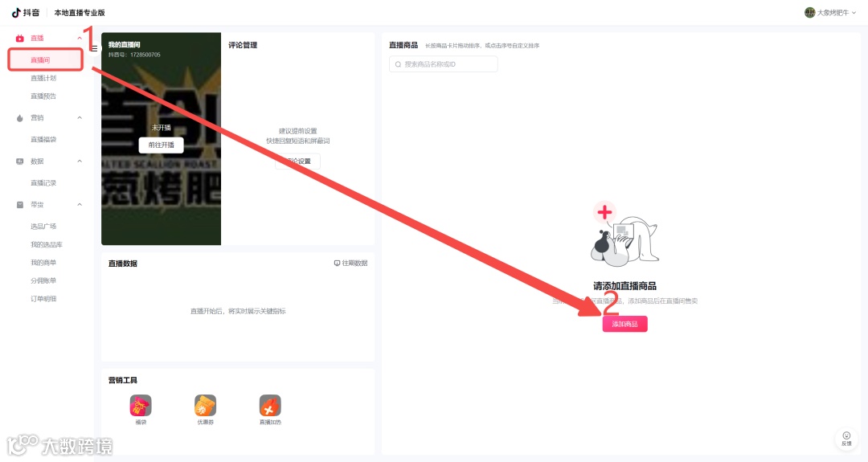Click the 大象烤肥牛 account avatar
868x462 pixels.
(810, 12)
